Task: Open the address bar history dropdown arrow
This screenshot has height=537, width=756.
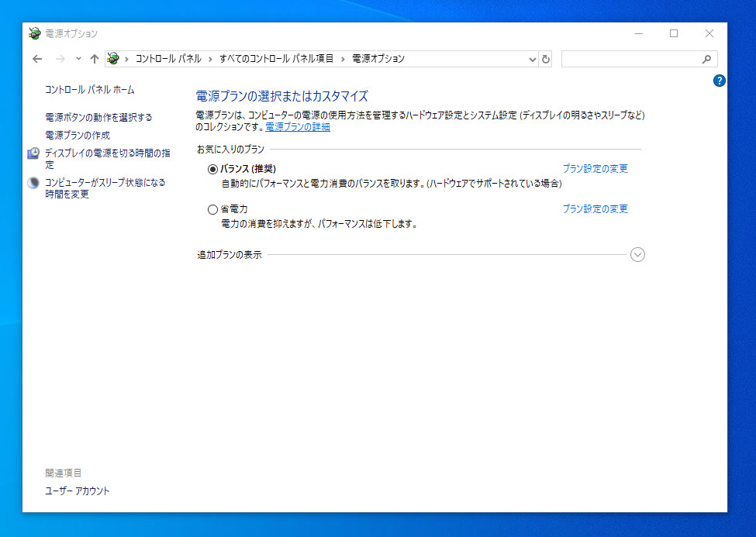Action: (x=532, y=60)
